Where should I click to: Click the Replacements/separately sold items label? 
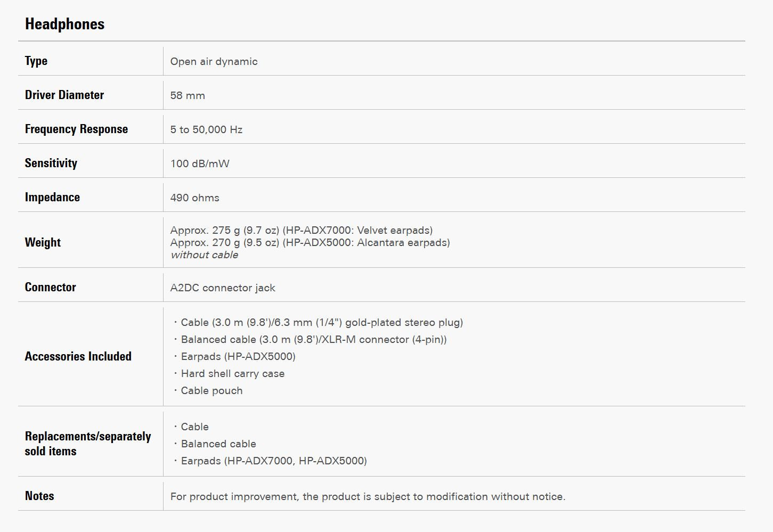tap(88, 444)
